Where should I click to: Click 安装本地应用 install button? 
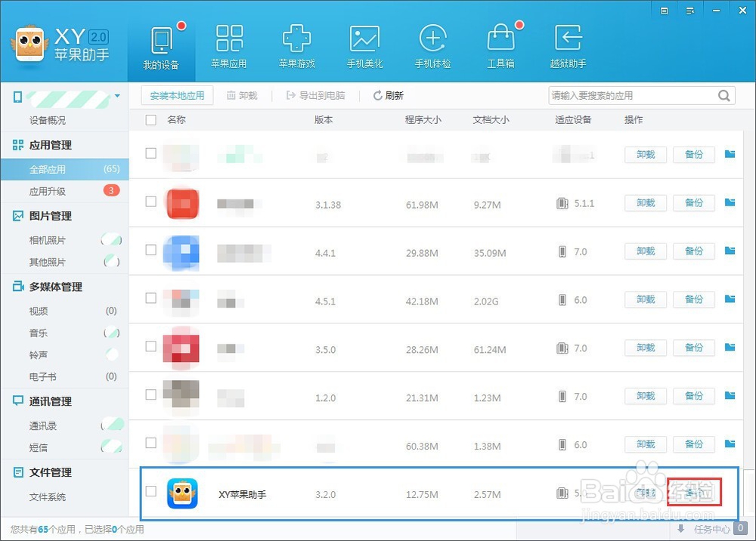177,95
